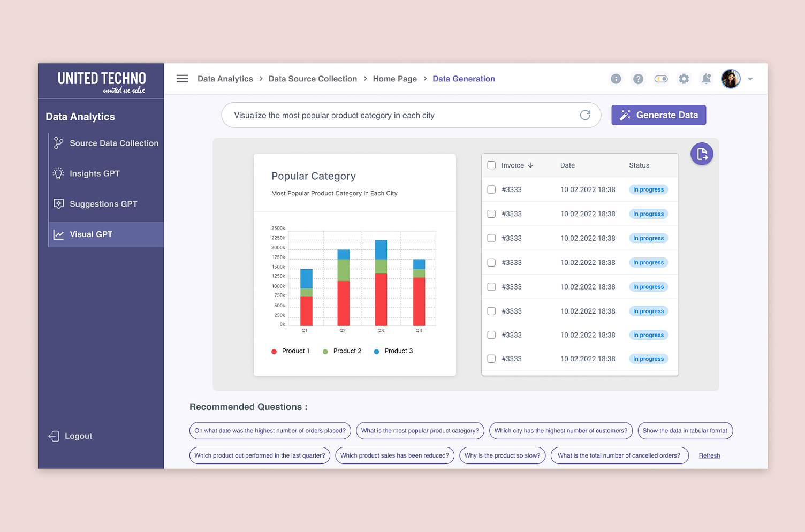
Task: Click the export file icon above the invoice table
Action: point(702,154)
